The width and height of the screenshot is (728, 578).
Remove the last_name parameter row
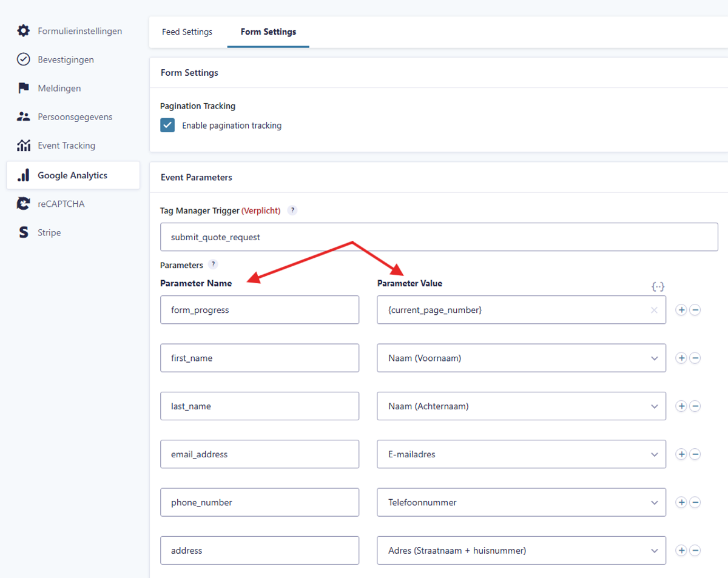[x=695, y=406]
